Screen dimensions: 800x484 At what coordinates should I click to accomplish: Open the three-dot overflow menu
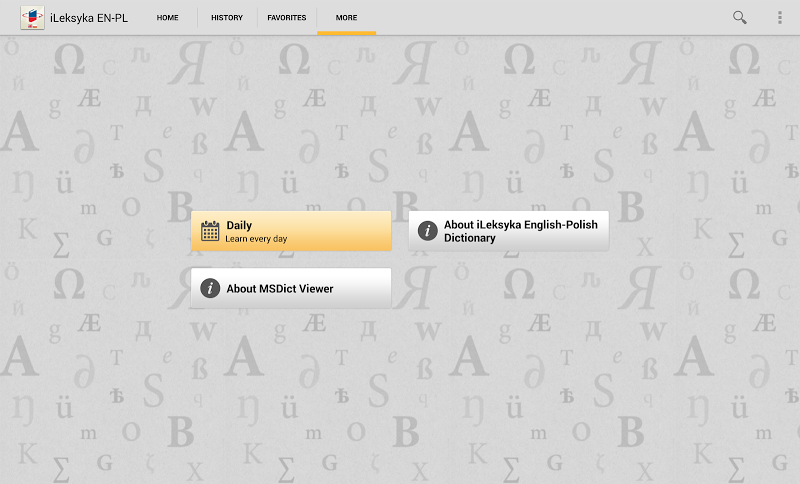click(779, 17)
